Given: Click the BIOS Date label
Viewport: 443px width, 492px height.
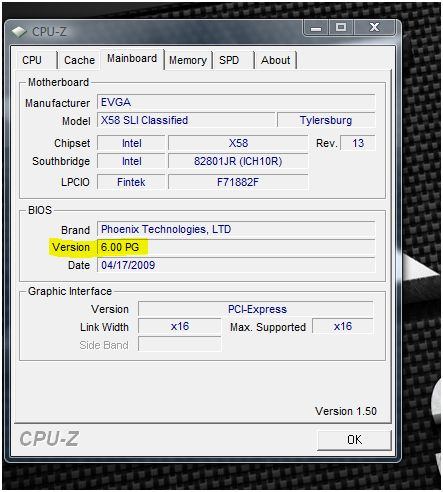Looking at the screenshot, I should click(x=79, y=265).
